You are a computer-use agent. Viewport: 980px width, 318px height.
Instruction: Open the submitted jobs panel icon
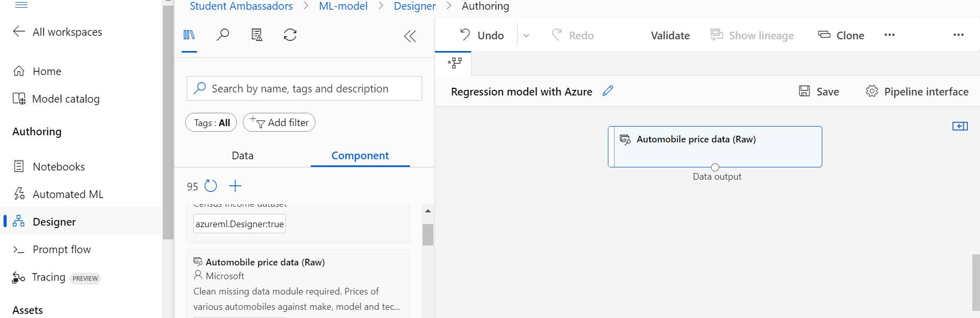pyautogui.click(x=257, y=35)
